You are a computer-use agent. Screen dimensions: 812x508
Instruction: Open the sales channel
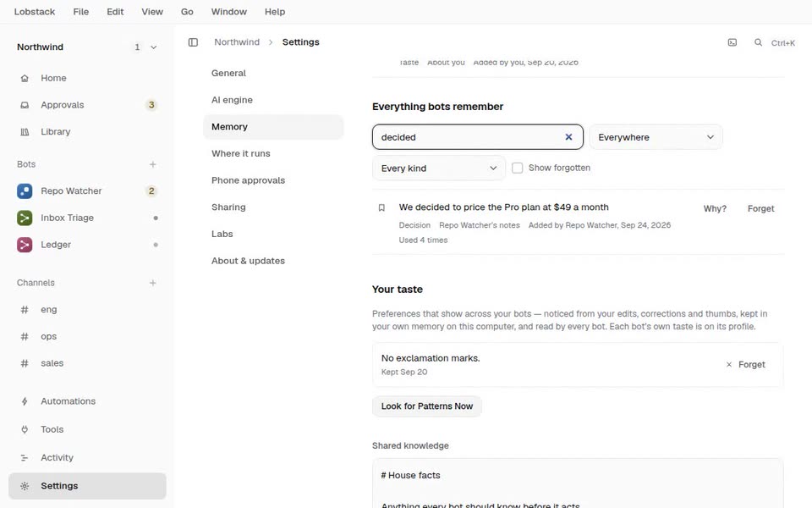[x=87, y=364]
